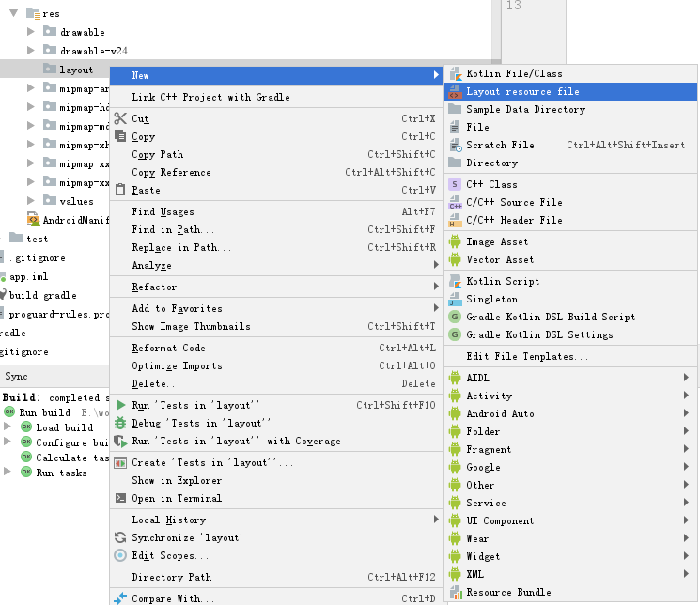The height and width of the screenshot is (605, 700).
Task: Expand the Run tasks node
Action: (x=8, y=472)
